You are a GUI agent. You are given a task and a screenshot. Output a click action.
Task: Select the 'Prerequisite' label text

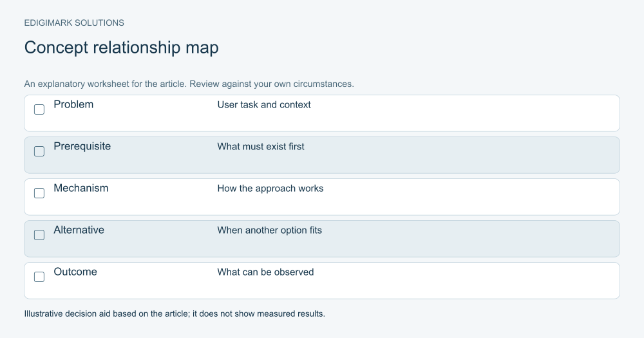tap(82, 146)
